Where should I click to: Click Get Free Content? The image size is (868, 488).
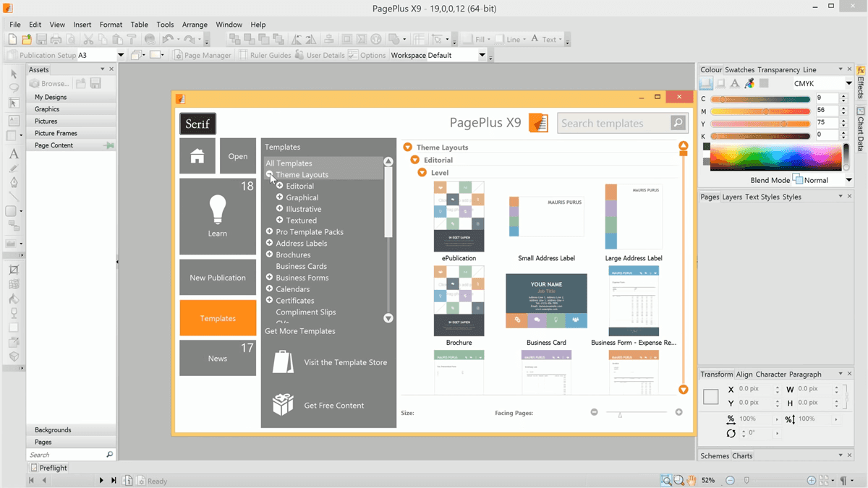pyautogui.click(x=318, y=406)
